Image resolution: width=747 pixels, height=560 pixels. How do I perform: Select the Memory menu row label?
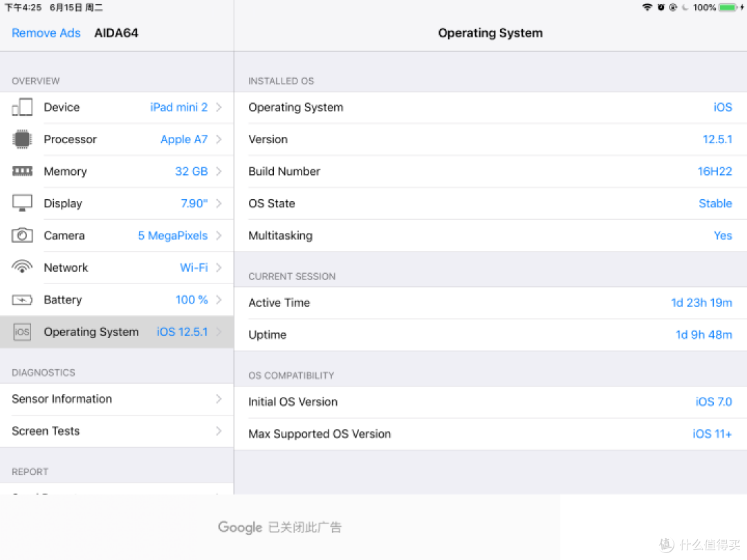[x=65, y=171]
